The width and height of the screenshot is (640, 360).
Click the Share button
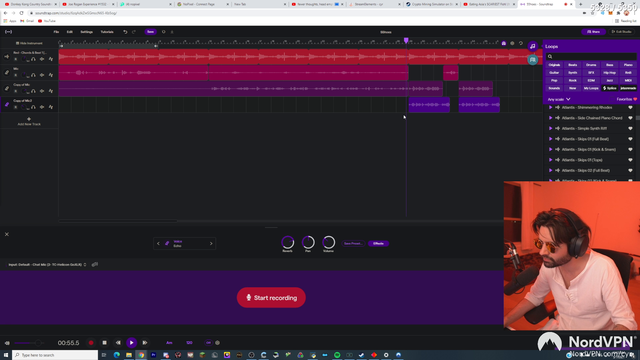593,32
